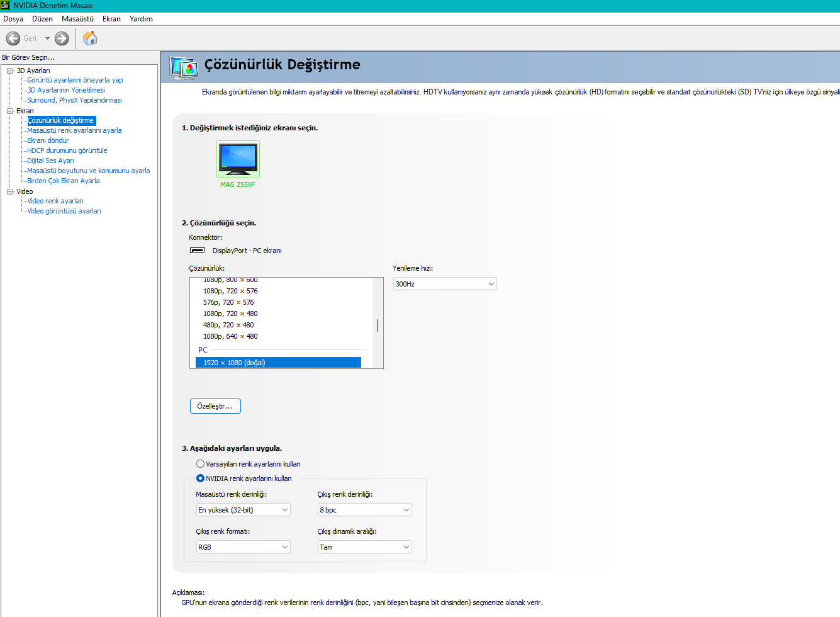Open 'Video görüntüsü ayarları' link
This screenshot has height=617, width=840.
pos(64,211)
